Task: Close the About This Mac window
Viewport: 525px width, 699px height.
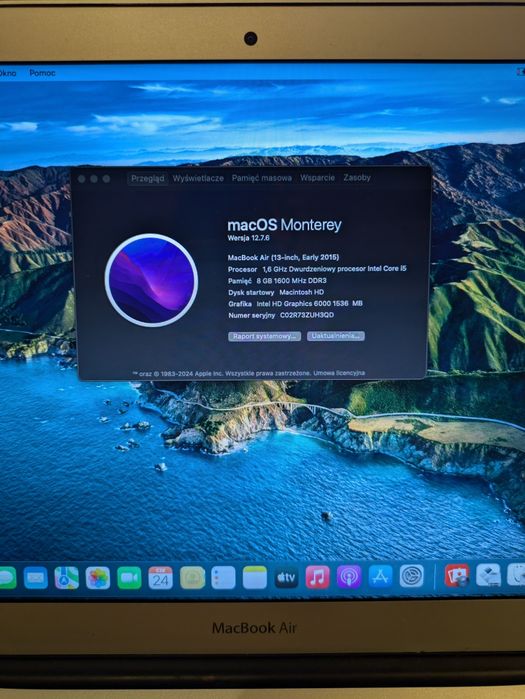Action: click(82, 179)
